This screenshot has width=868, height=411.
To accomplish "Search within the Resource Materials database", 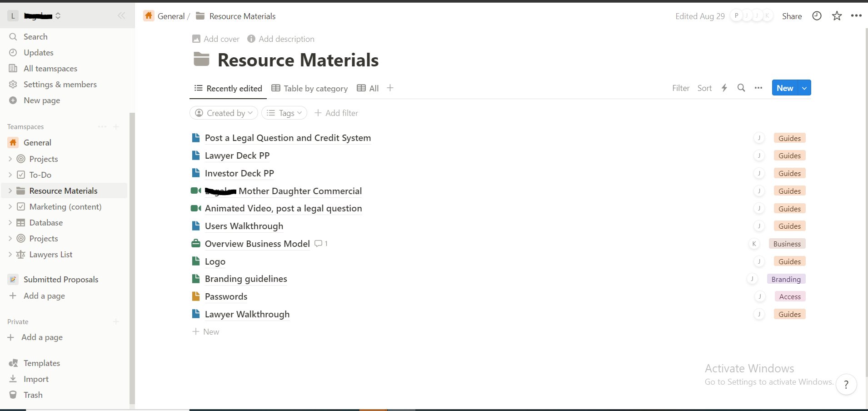I will click(x=741, y=88).
